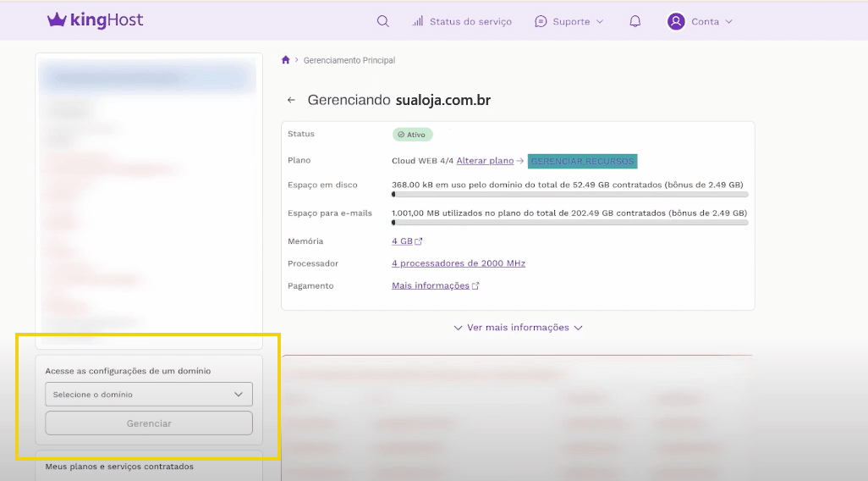This screenshot has height=481, width=868.
Task: Expand the Conta dropdown chevron
Action: click(728, 22)
